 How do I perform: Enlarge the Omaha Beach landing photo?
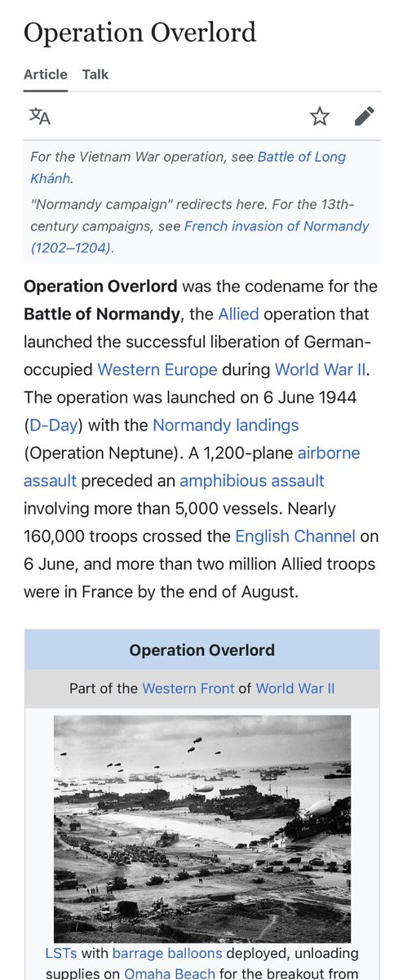[202, 829]
